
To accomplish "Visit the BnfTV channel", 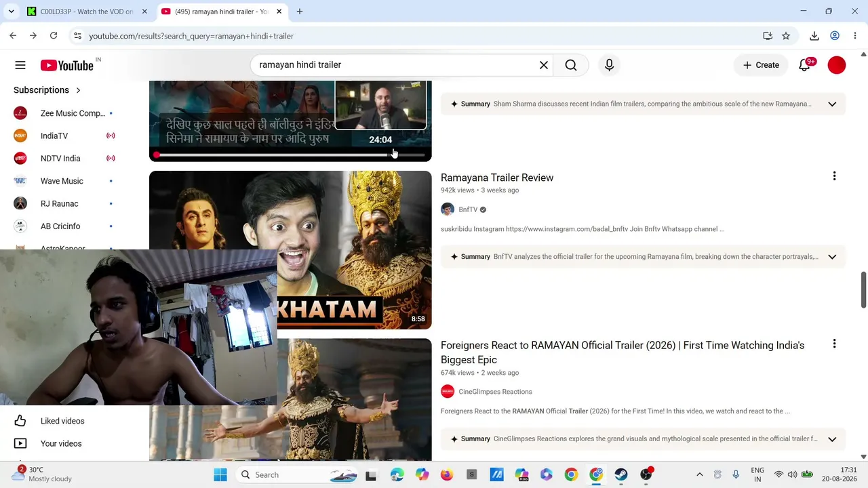I will 468,209.
